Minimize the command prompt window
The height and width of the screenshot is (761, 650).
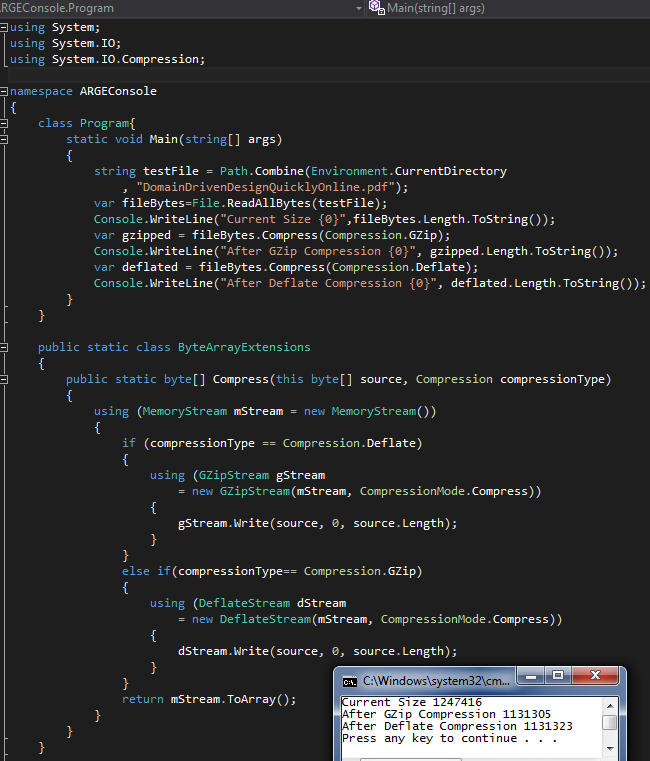531,677
